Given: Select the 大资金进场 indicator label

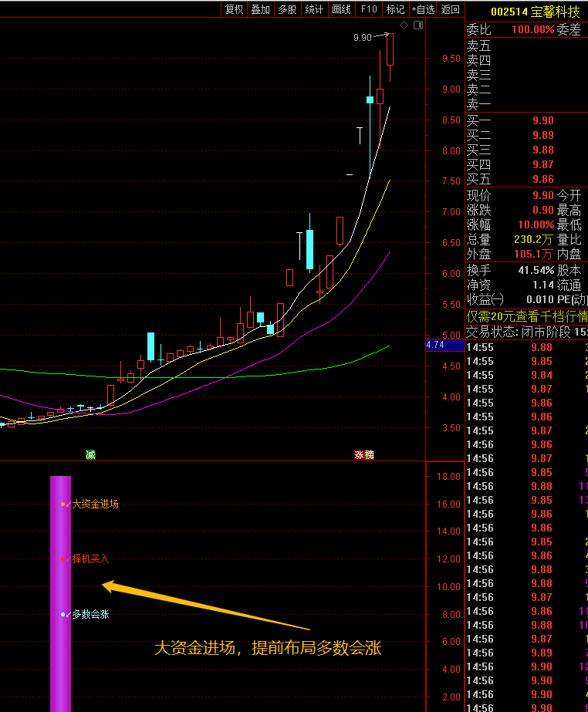Looking at the screenshot, I should click(95, 504).
